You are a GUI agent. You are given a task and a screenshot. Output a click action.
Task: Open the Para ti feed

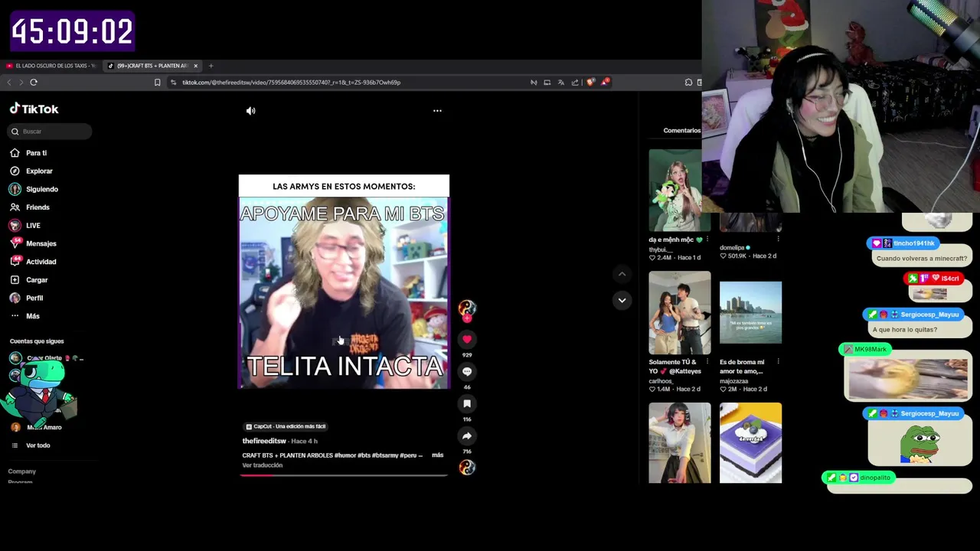click(x=28, y=153)
